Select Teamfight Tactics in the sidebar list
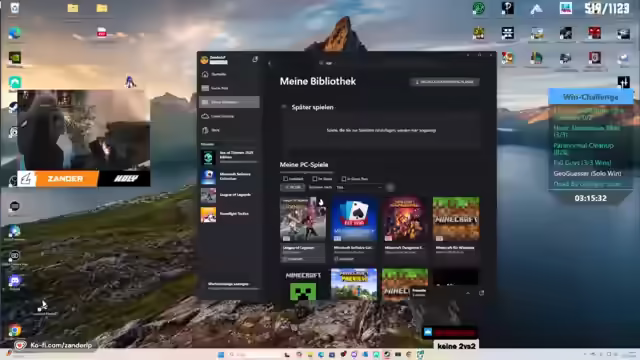This screenshot has height=360, width=640. point(229,214)
